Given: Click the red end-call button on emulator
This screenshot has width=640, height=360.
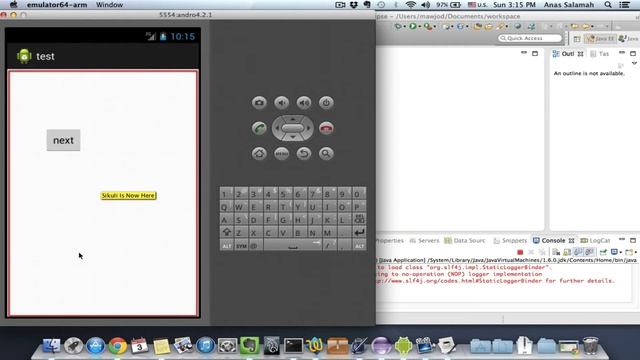Looking at the screenshot, I should pos(326,128).
